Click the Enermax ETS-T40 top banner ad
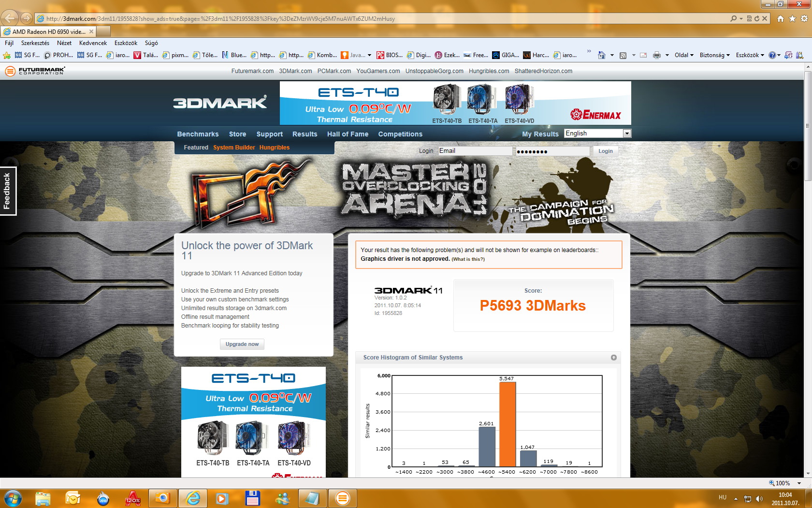 coord(455,103)
